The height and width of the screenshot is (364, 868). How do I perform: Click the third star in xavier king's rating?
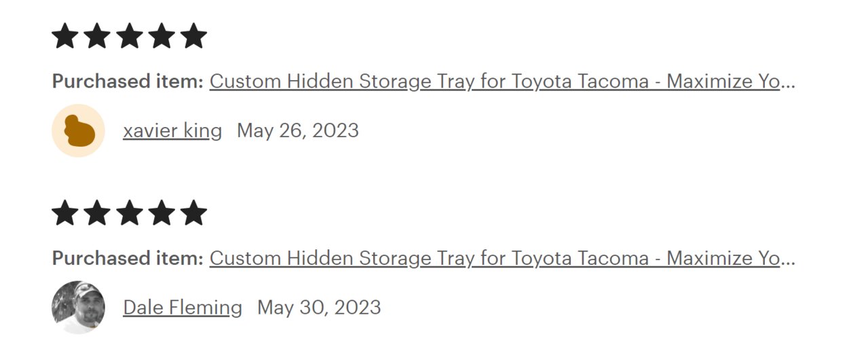129,36
